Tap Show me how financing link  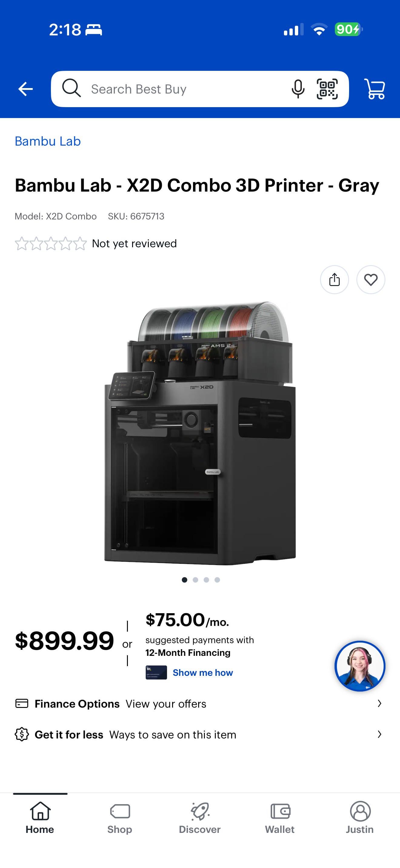(203, 672)
